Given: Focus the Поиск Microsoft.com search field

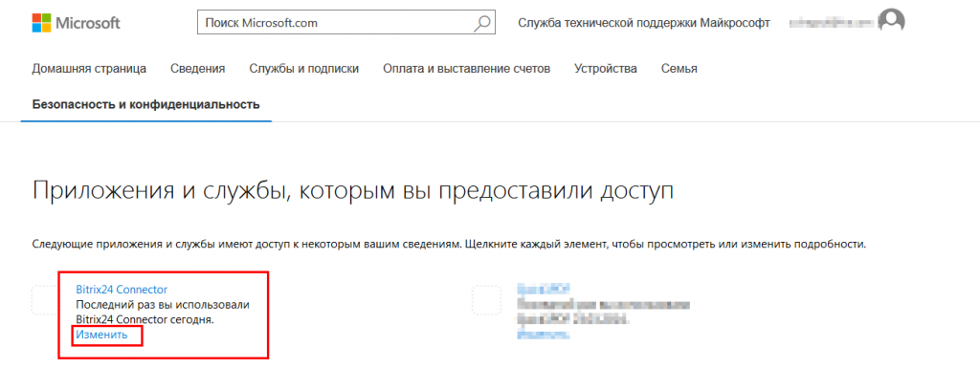Looking at the screenshot, I should click(x=345, y=24).
